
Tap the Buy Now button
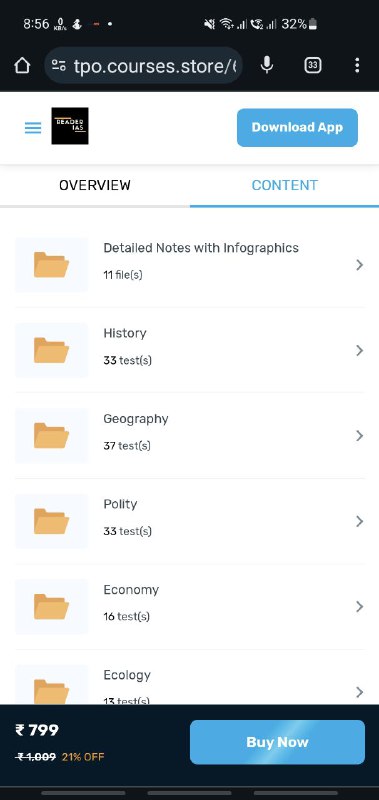(x=277, y=742)
